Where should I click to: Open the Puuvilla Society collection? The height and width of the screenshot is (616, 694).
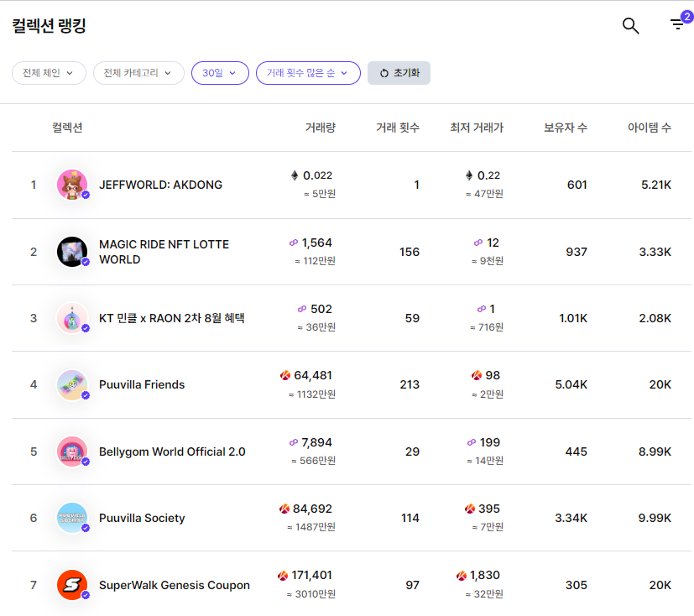pos(142,518)
